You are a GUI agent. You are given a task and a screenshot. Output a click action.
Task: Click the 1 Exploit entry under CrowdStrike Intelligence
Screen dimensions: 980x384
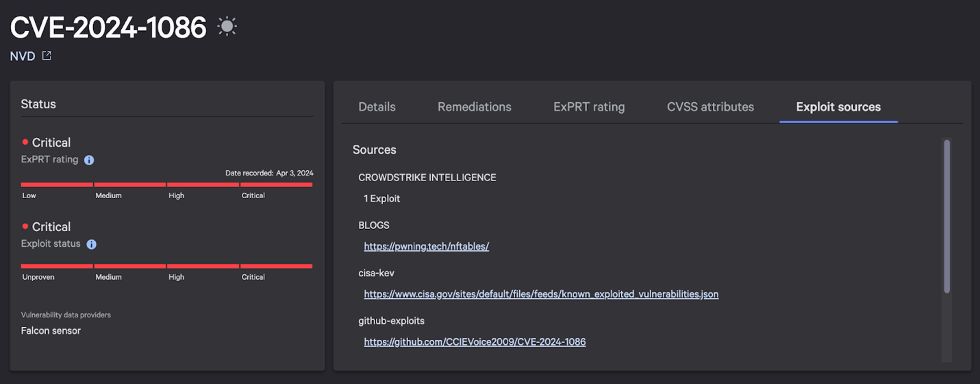pos(382,198)
